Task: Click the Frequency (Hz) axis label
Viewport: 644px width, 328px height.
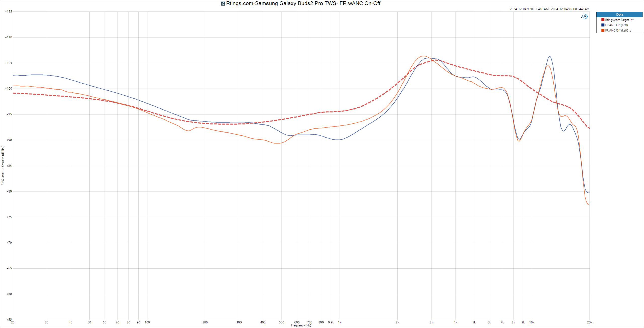Action: tap(301, 325)
